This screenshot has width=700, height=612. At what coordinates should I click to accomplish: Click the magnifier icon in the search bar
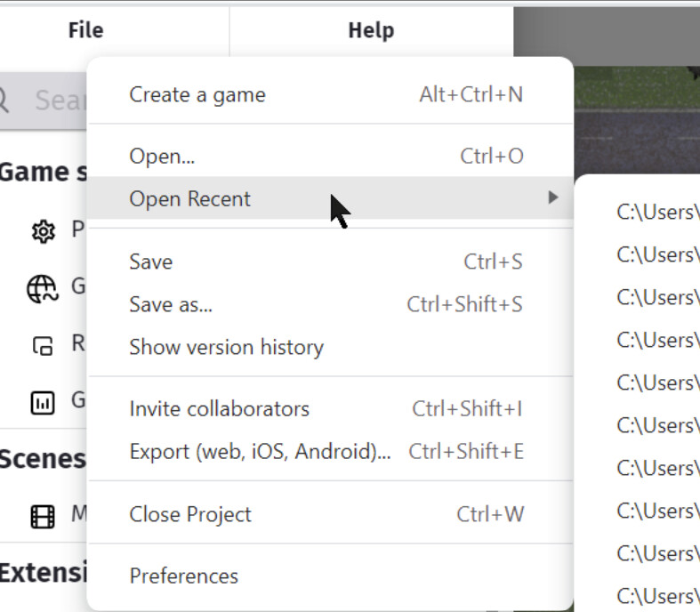coord(4,100)
